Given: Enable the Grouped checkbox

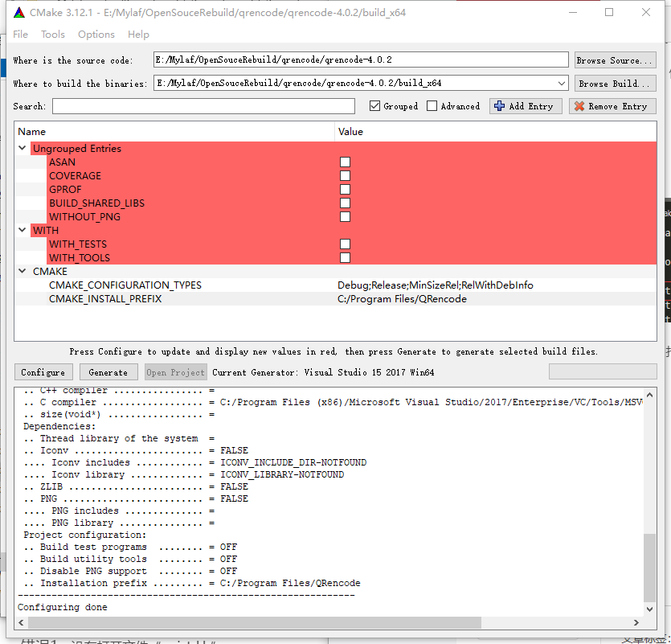Looking at the screenshot, I should point(376,105).
